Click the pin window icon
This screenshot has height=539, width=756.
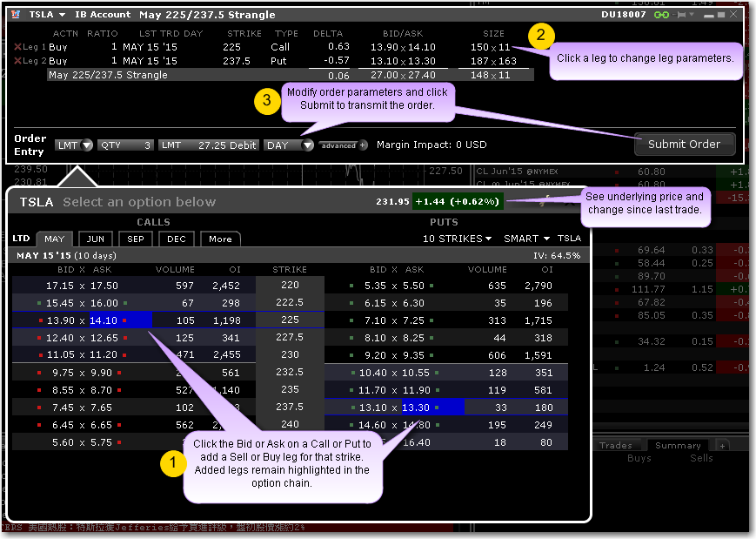tap(681, 15)
